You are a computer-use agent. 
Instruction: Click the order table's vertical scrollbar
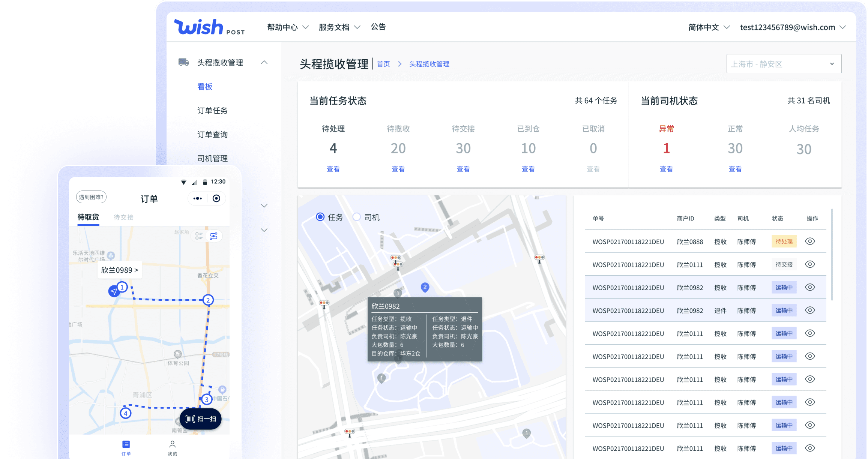coord(832,255)
